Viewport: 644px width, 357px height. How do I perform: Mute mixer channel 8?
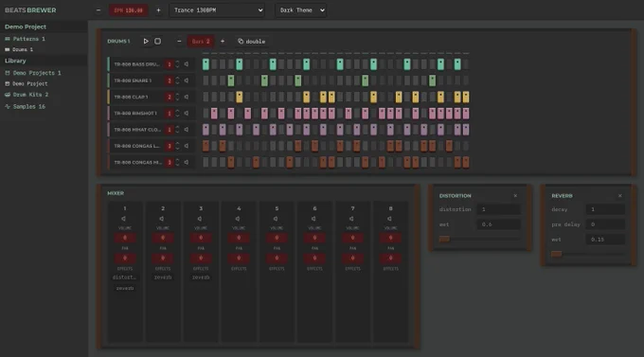[390, 219]
